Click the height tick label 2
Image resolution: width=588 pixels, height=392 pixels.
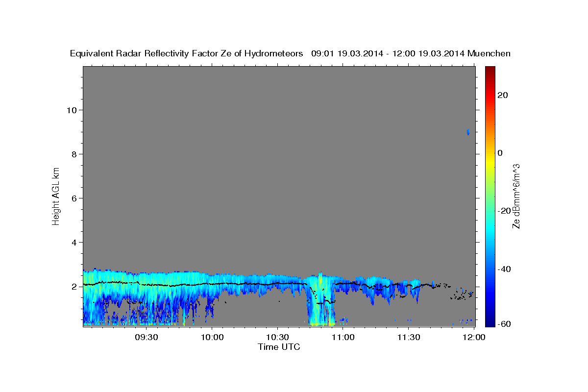[73, 287]
